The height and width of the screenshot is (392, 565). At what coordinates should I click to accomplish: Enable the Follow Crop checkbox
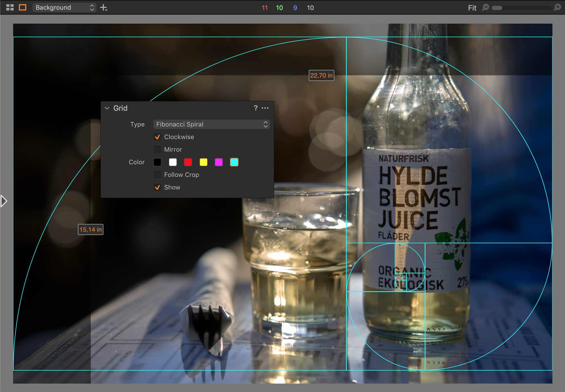[157, 175]
